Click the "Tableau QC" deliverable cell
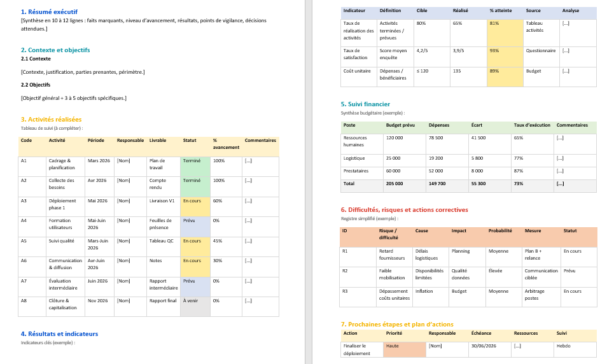Image resolution: width=600 pixels, height=364 pixels. (161, 241)
